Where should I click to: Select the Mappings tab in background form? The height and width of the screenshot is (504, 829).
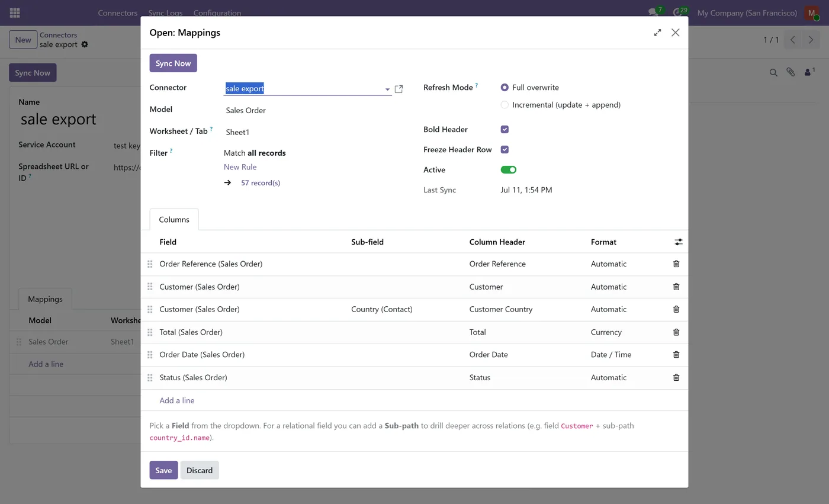tap(45, 298)
